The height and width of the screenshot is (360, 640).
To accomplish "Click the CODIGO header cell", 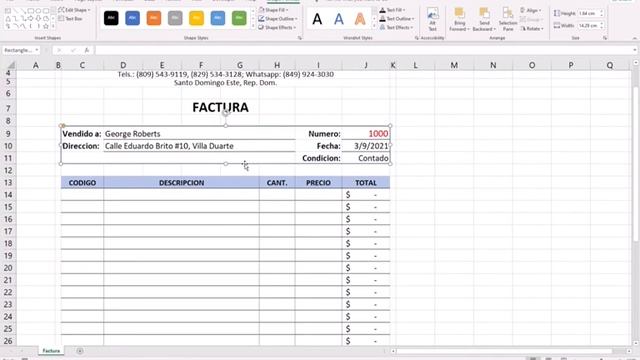I will (x=82, y=182).
